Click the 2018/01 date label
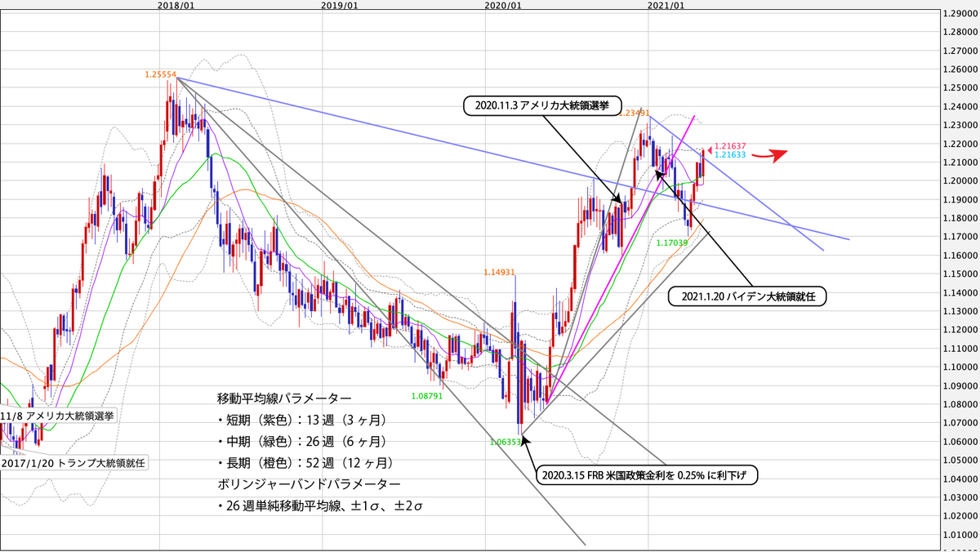980x552 pixels. [175, 5]
